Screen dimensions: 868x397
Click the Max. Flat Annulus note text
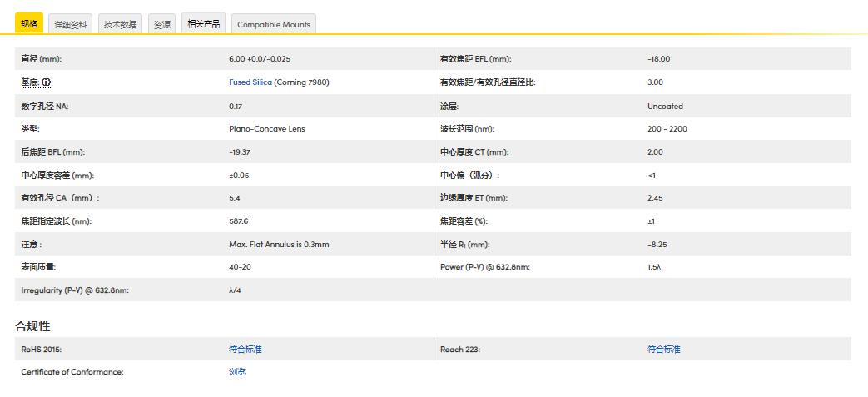(279, 245)
